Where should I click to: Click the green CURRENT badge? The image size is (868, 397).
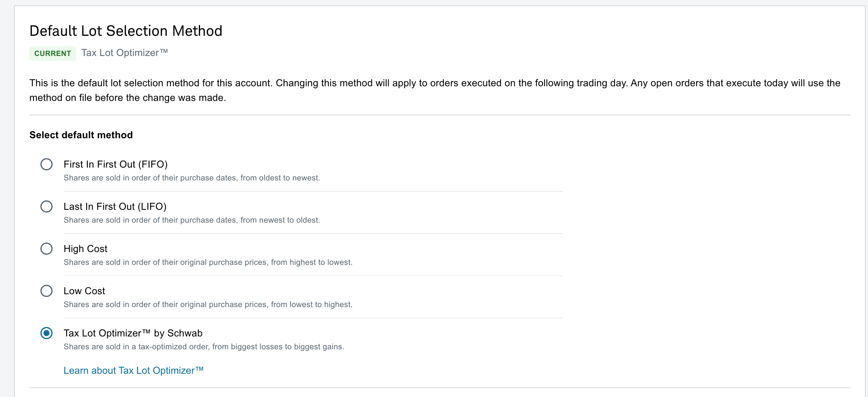[53, 54]
